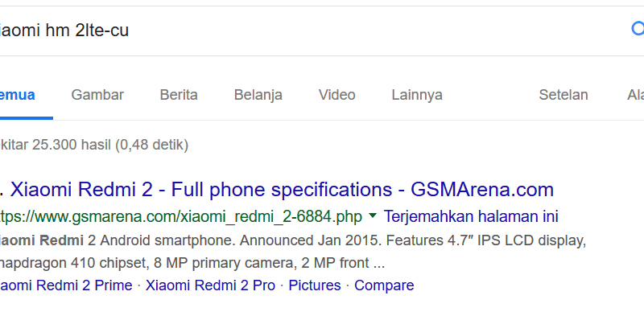644x316 pixels.
Task: Click the Alat option at far right
Action: (635, 95)
